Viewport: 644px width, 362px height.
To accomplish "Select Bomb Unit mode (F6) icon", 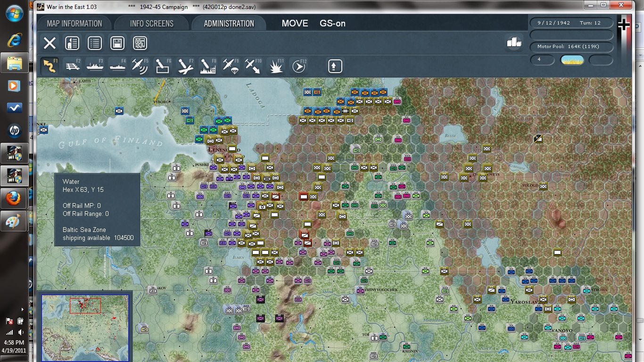I will pos(163,66).
